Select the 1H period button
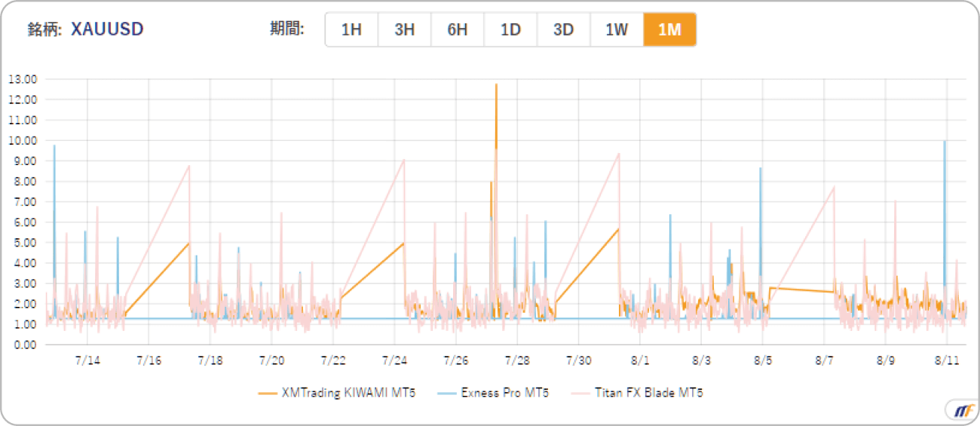Viewport: 980px width, 426px height. point(351,30)
